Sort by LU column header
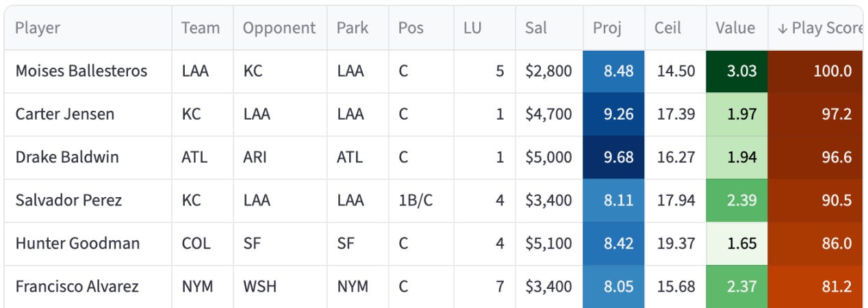This screenshot has width=868, height=308. click(x=472, y=28)
